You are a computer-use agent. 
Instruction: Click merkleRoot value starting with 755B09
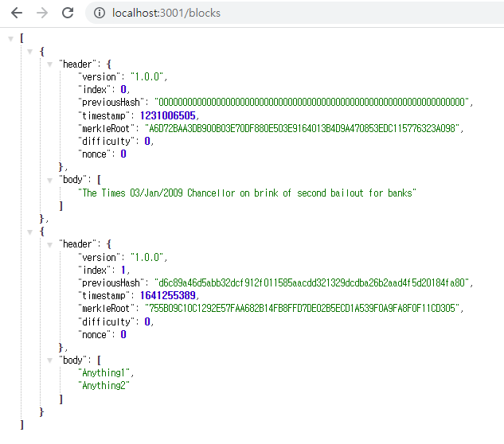(303, 309)
